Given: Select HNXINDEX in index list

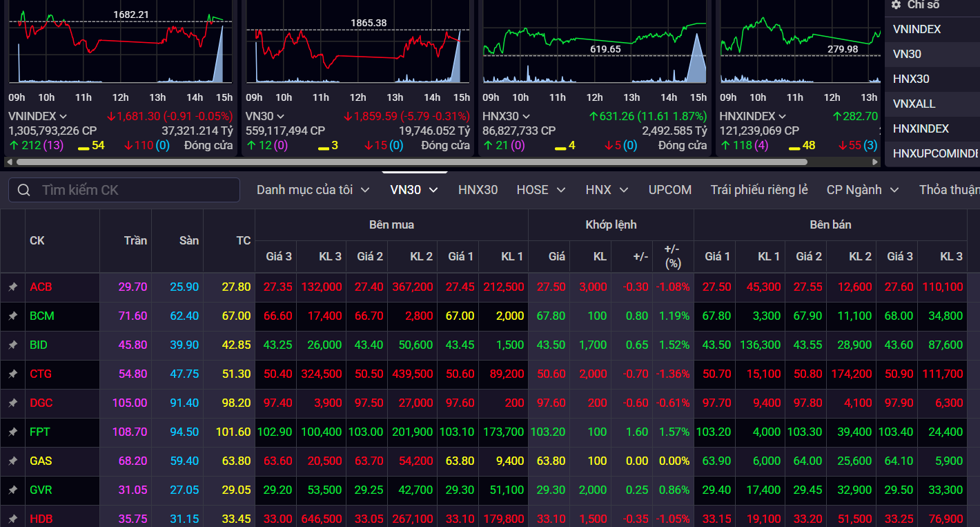Looking at the screenshot, I should (x=932, y=128).
